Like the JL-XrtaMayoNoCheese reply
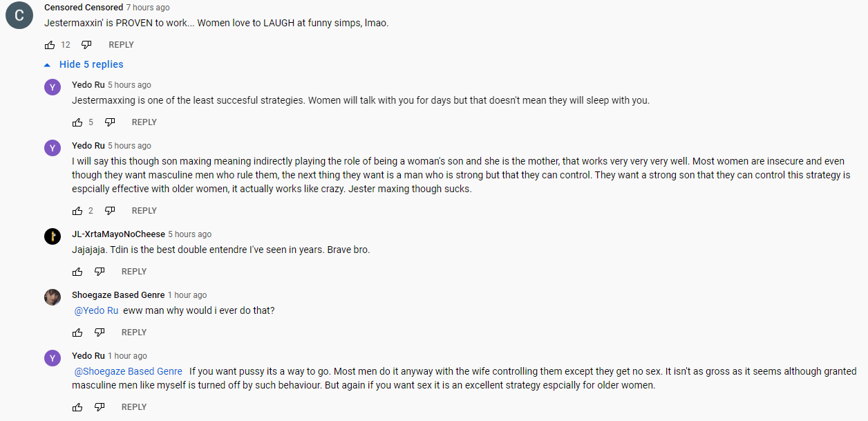Screen dimensions: 868x421 [x=77, y=272]
